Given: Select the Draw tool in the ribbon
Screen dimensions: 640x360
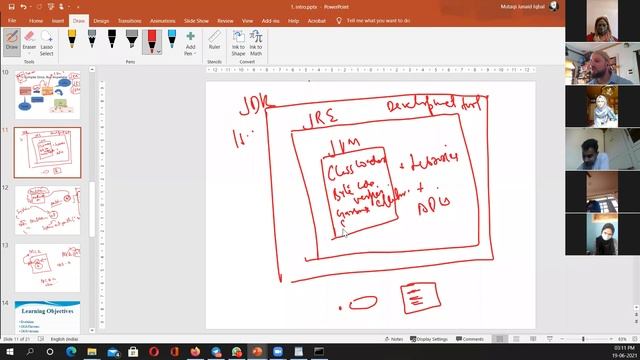Looking at the screenshot, I should [x=12, y=42].
